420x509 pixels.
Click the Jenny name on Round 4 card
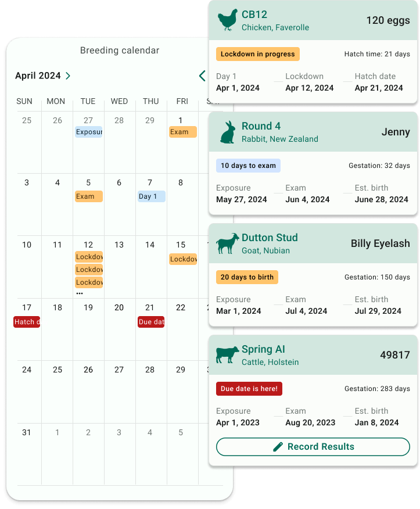pyautogui.click(x=396, y=132)
